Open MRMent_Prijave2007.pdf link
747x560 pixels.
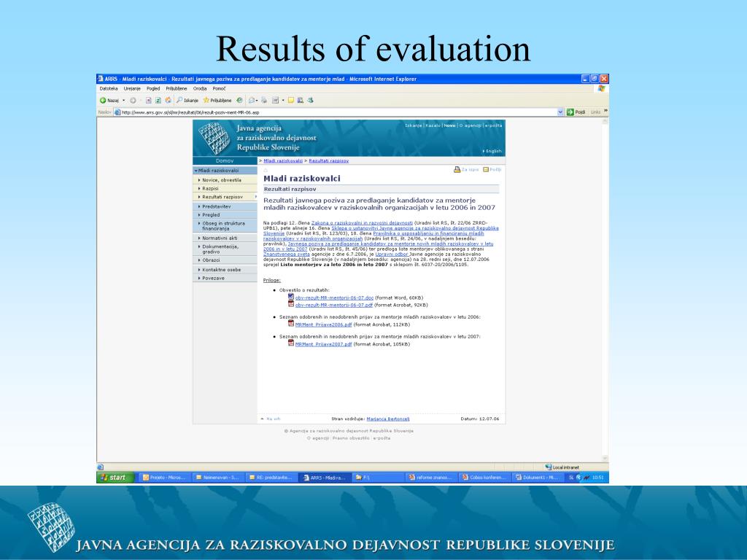pyautogui.click(x=323, y=344)
